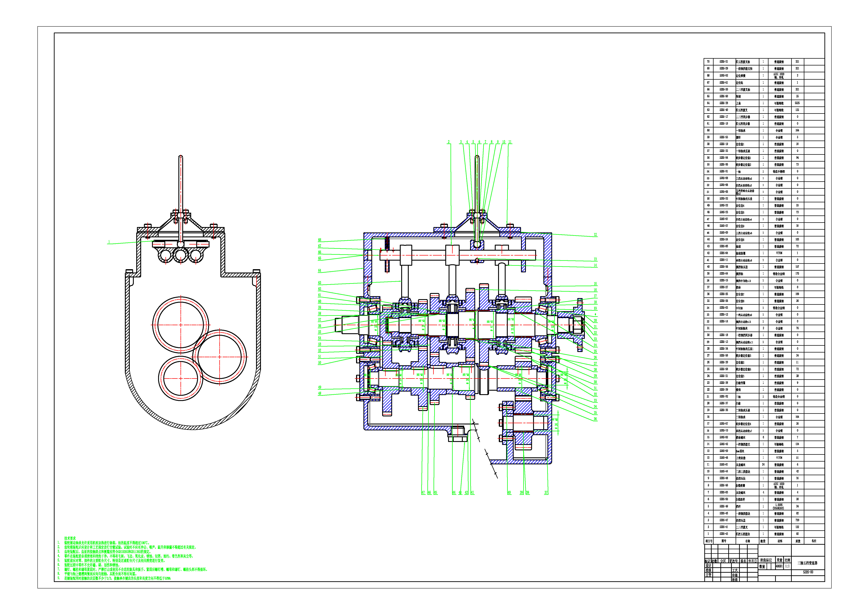Click part name '中间轴' in row 34

739,308
